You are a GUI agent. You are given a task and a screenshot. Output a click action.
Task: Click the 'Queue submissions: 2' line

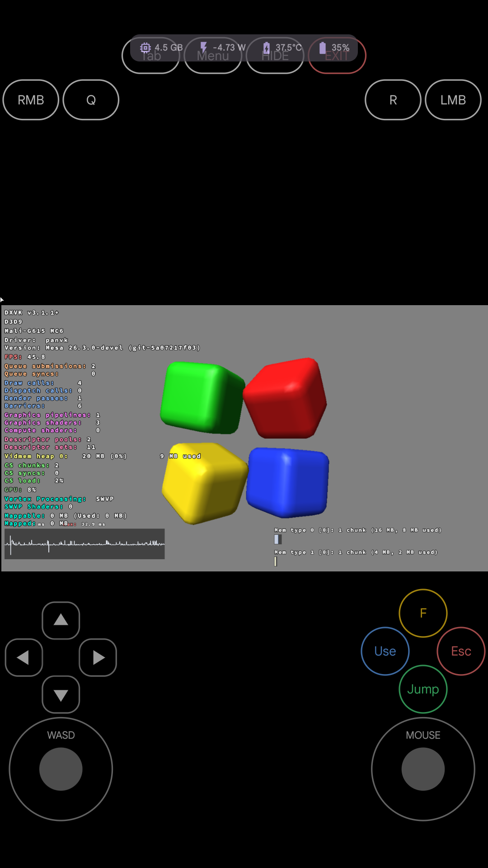(50, 366)
